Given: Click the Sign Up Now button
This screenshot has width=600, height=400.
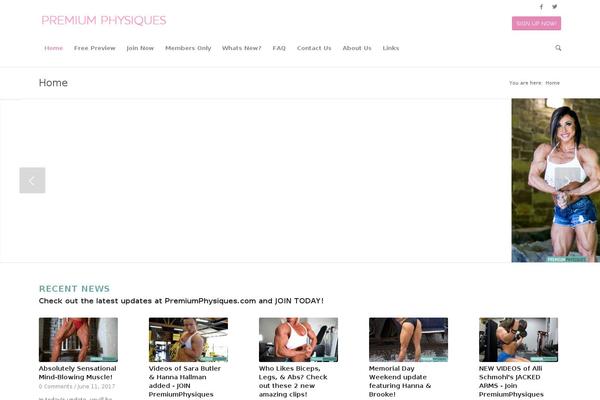Looking at the screenshot, I should [x=536, y=23].
